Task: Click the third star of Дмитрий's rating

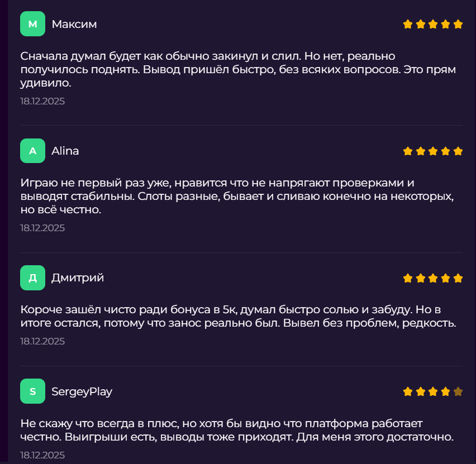Action: 433,278
